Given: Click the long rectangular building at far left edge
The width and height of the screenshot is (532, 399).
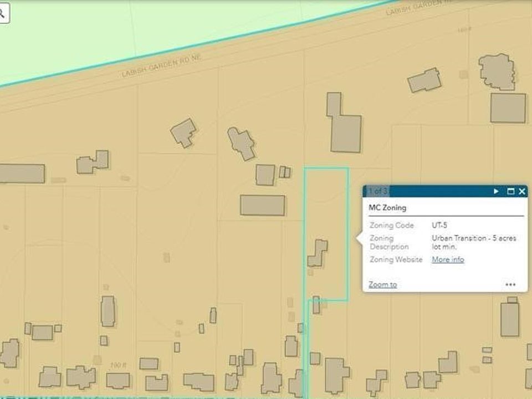Looking at the screenshot, I should [21, 173].
